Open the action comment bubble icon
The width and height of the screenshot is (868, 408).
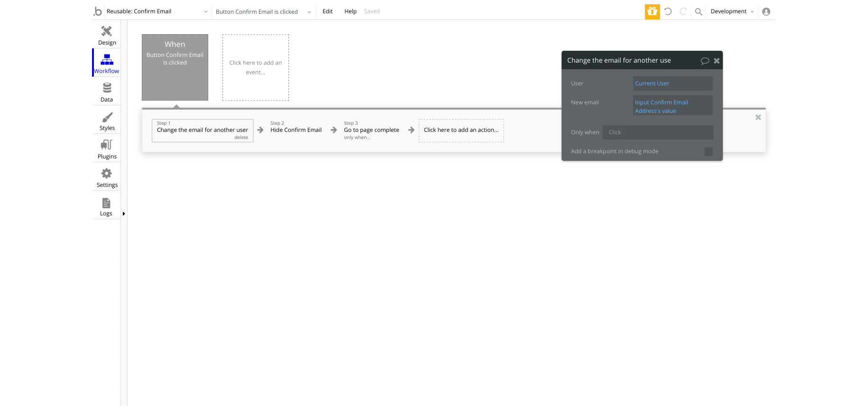click(705, 61)
